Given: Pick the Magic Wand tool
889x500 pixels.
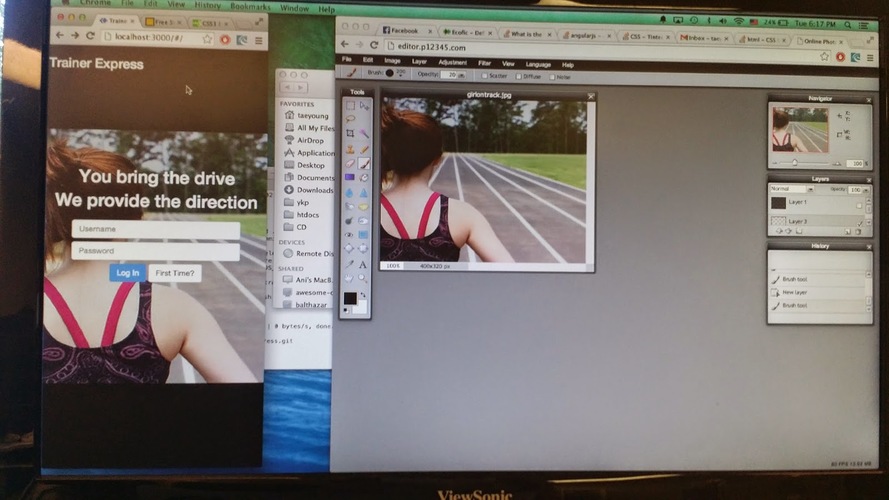Looking at the screenshot, I should point(364,133).
